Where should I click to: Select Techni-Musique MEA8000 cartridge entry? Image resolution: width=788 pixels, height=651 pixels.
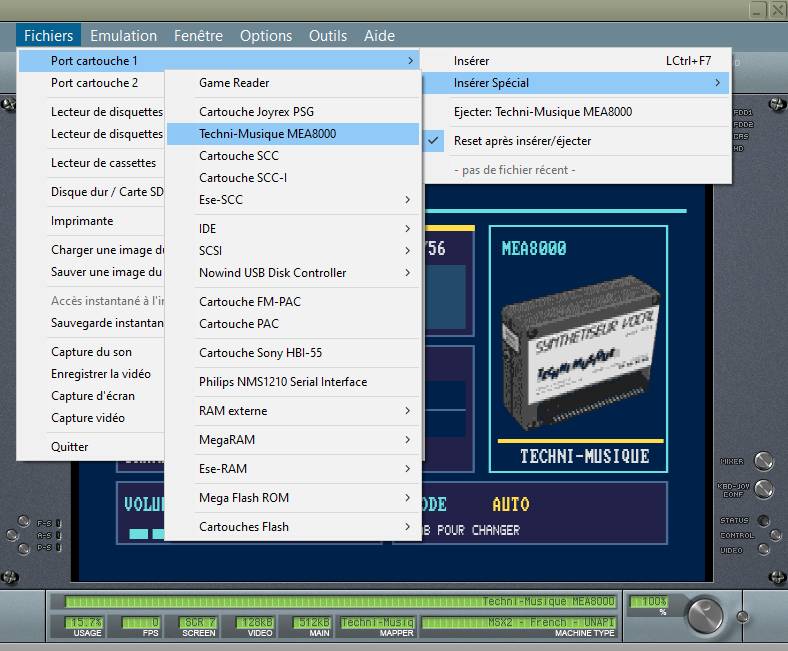[293, 134]
